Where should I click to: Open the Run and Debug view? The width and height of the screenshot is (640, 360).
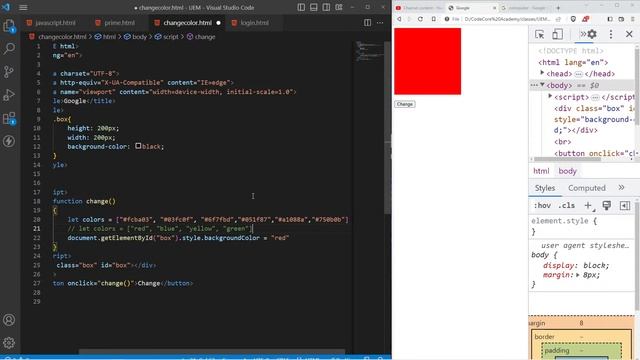(x=9, y=95)
